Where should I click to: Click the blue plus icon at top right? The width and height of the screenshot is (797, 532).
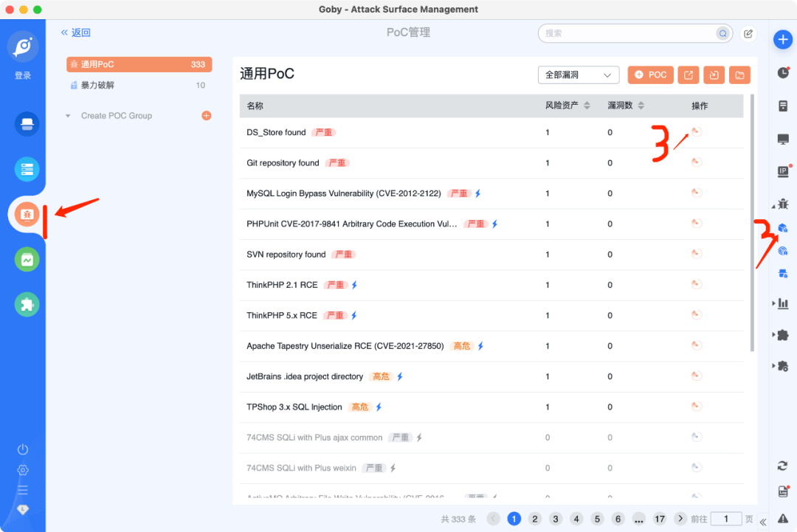783,39
